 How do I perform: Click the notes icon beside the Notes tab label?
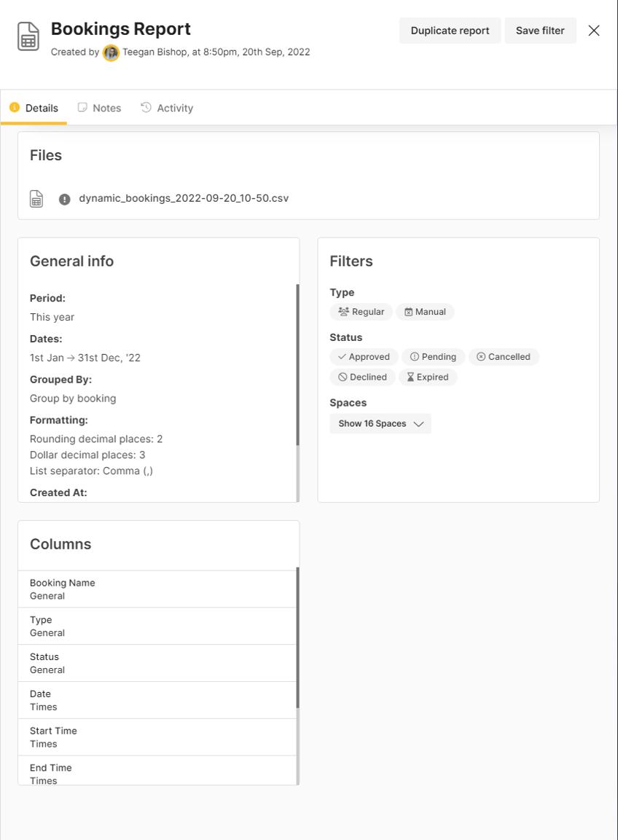tap(82, 107)
